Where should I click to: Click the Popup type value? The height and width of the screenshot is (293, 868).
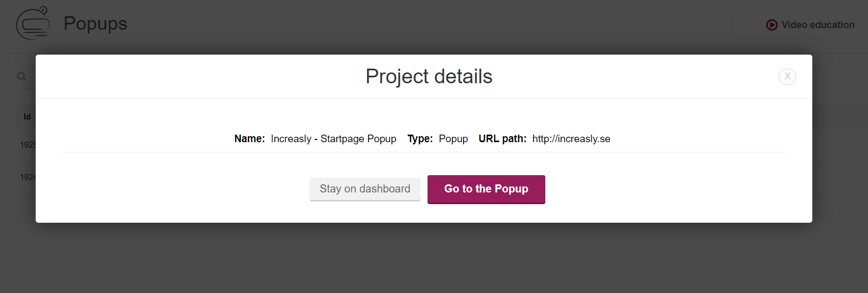(453, 139)
